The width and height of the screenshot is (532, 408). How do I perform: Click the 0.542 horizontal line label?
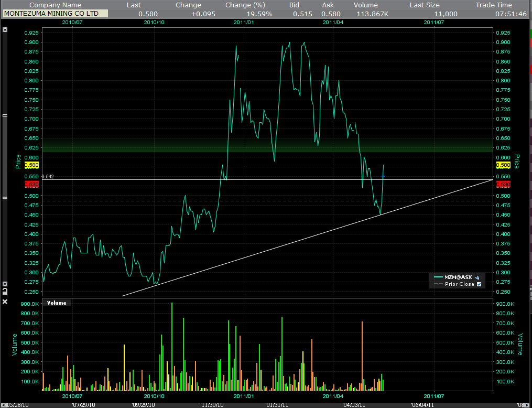[47, 177]
